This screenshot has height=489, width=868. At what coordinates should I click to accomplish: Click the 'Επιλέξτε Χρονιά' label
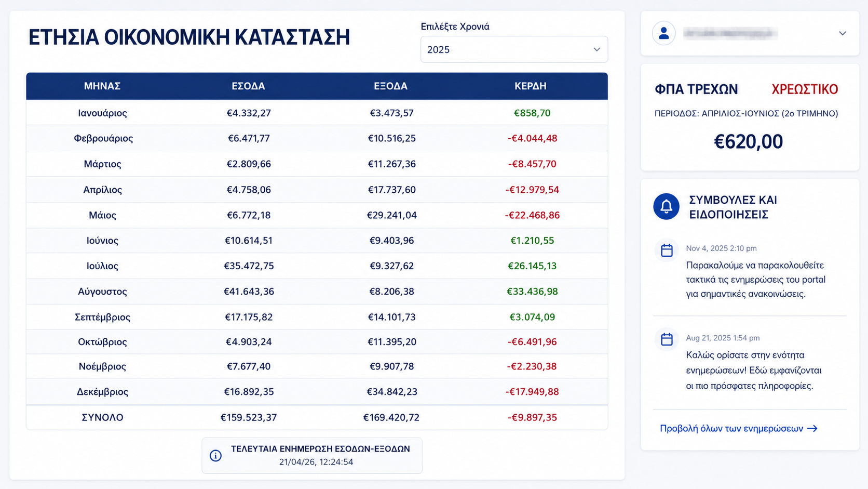click(x=455, y=27)
